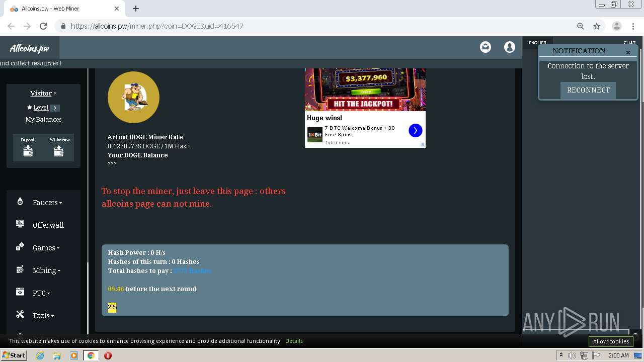Bookmark this page with the star icon
The image size is (644, 362).
pyautogui.click(x=597, y=26)
